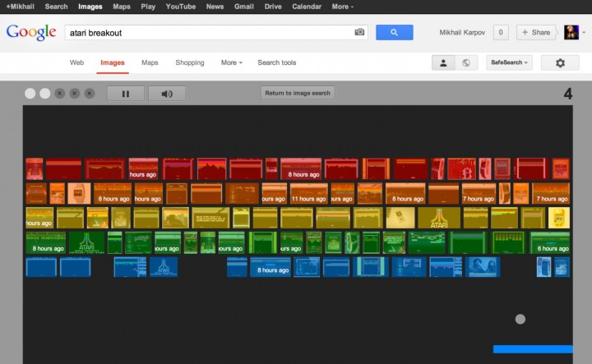Open Play in the top bar

(148, 7)
